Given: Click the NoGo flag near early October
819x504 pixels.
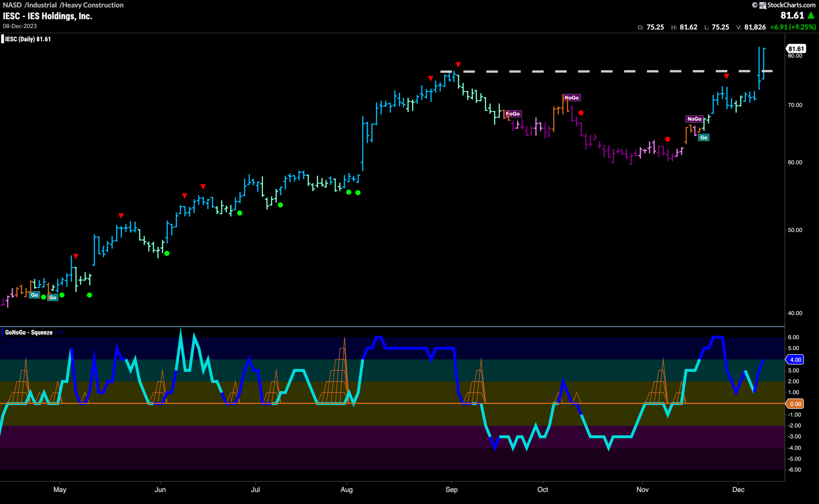Looking at the screenshot, I should [x=572, y=98].
